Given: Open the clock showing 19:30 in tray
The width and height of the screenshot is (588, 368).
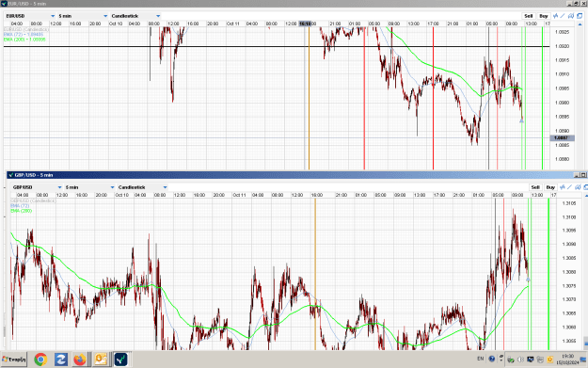Looking at the screenshot, I should pos(567,360).
